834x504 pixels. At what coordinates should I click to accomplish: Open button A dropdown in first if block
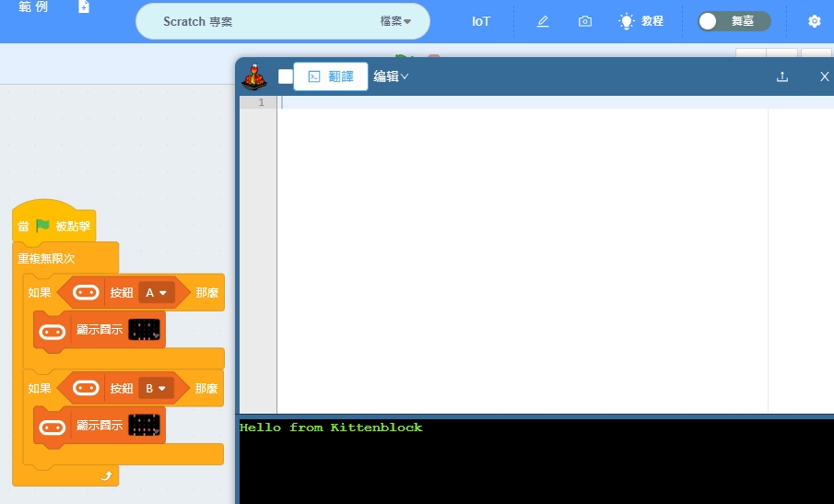pos(156,293)
